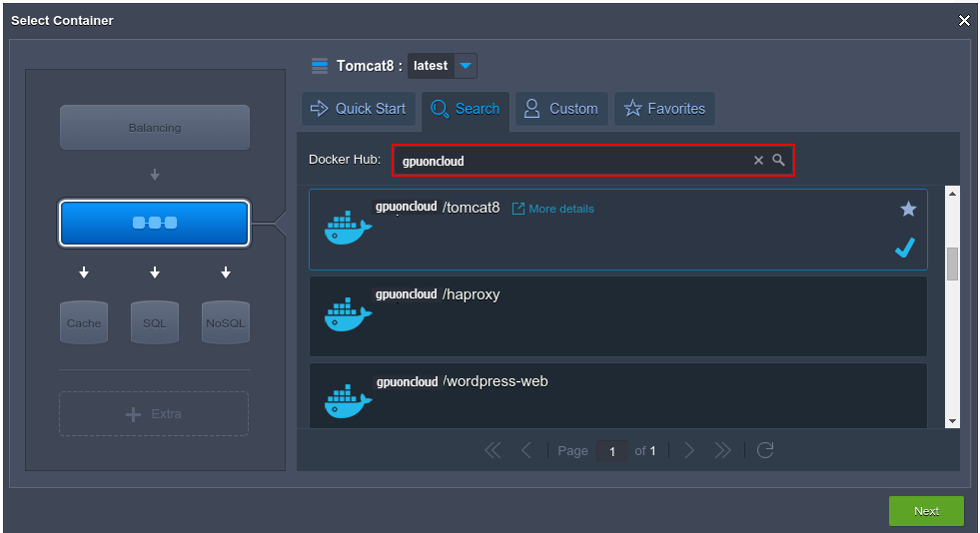Favorite the tomcat8 image with star icon
Viewport: 980px width, 533px height.
coord(908,209)
